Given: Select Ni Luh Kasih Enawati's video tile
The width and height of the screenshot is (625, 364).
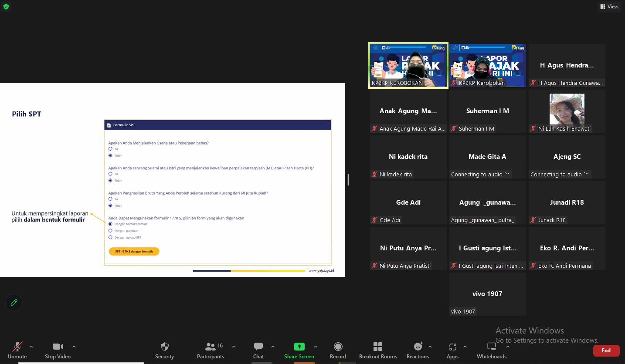Looking at the screenshot, I should [x=567, y=111].
